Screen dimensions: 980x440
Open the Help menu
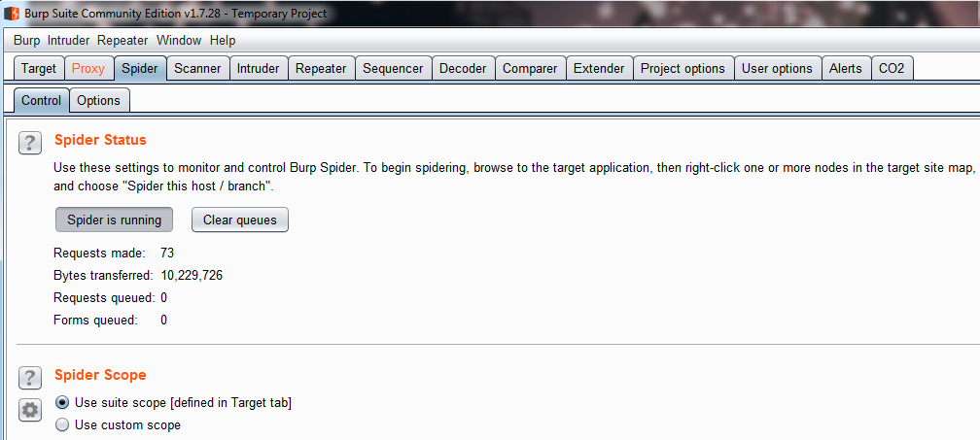223,41
